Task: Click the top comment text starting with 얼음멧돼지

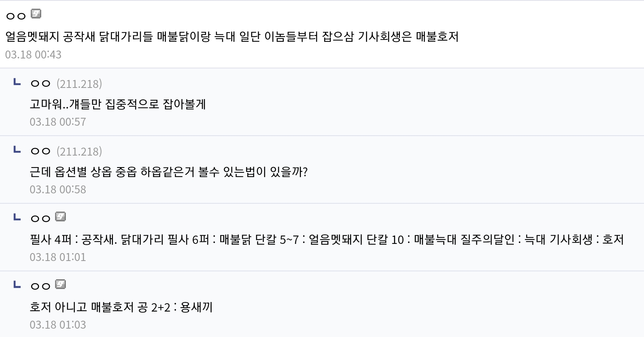Action: (232, 37)
